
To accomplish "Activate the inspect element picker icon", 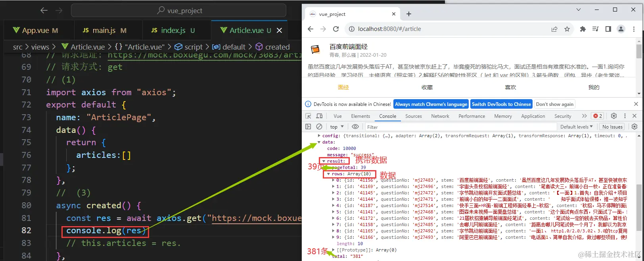I will (308, 116).
